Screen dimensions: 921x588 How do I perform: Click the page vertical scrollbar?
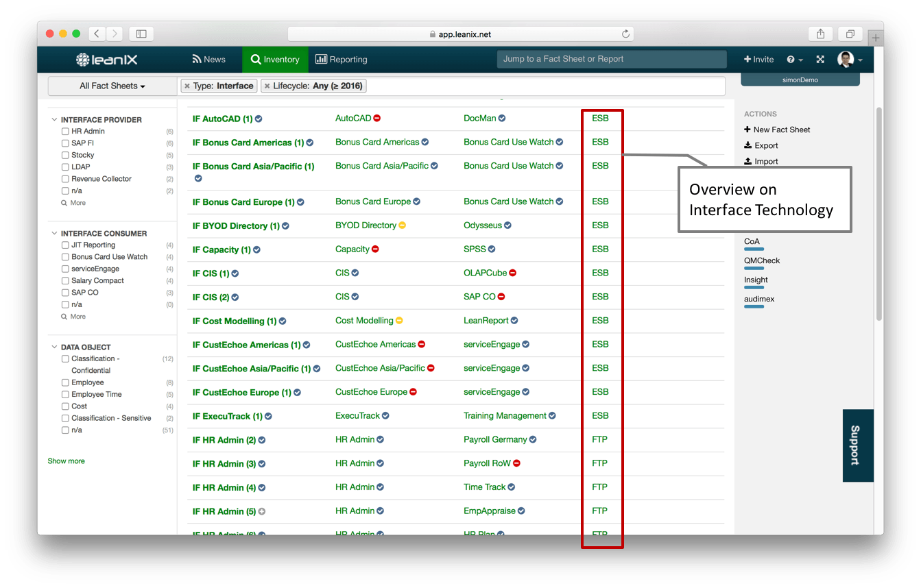pos(879,212)
